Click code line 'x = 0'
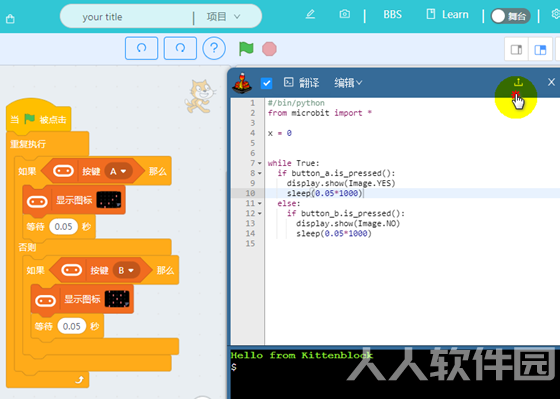 [280, 133]
